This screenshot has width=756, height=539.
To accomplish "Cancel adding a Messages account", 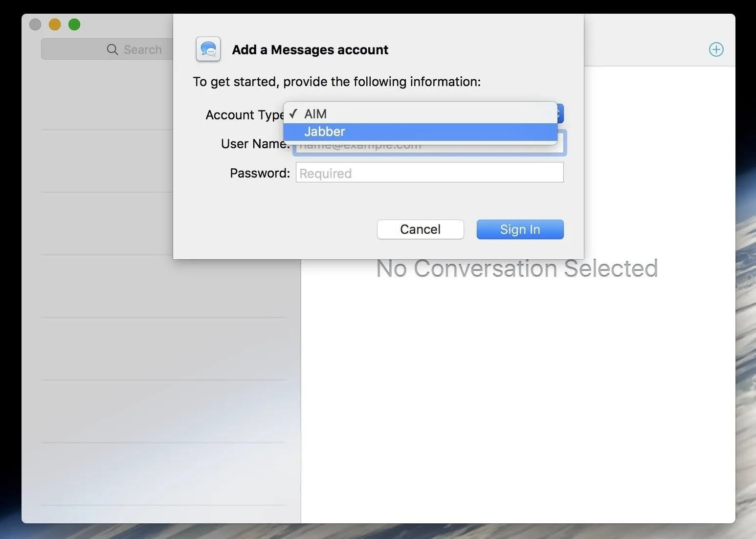I will [x=420, y=229].
